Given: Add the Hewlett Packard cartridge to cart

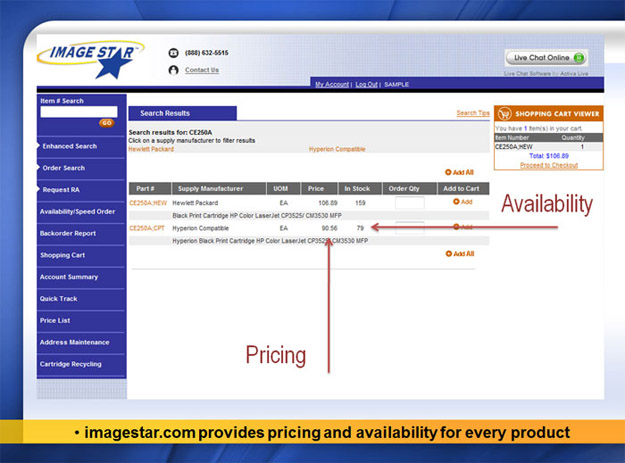Looking at the screenshot, I should click(462, 202).
